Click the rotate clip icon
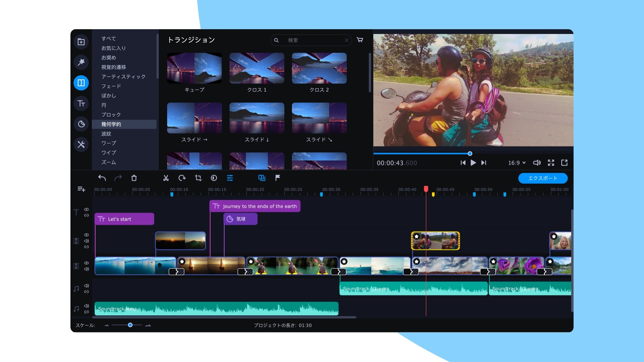 (182, 178)
